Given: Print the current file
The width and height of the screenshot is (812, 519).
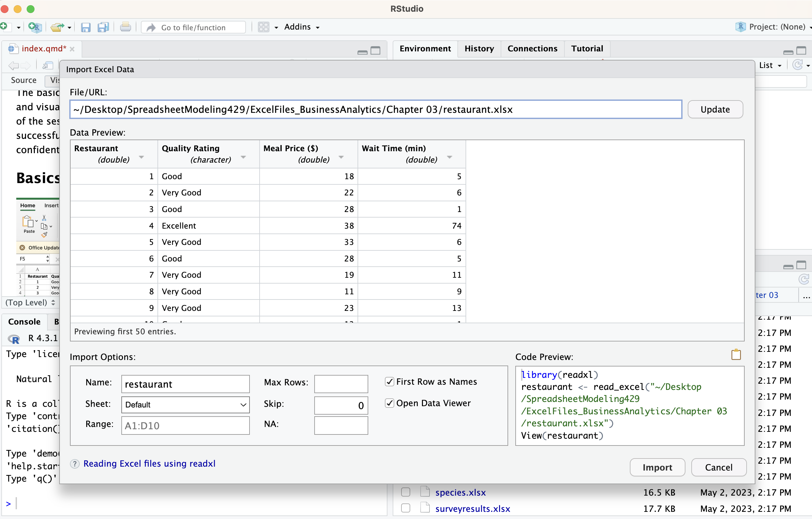Looking at the screenshot, I should point(125,27).
